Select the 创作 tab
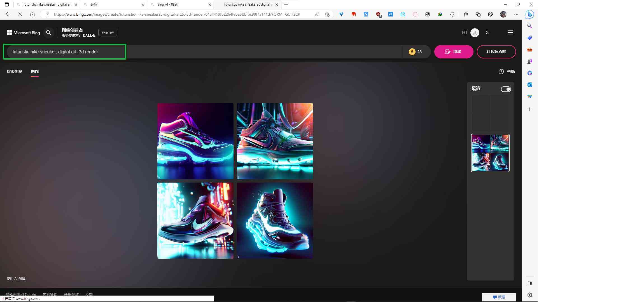 34,71
